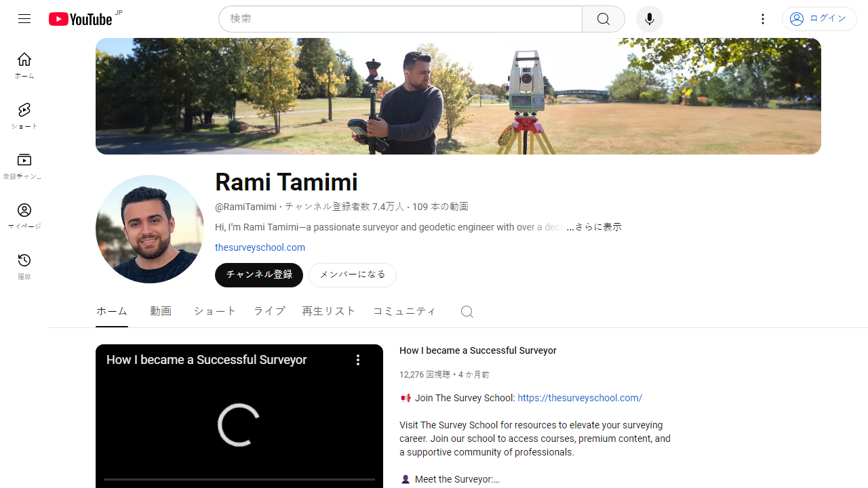Switch to the ショート tab
This screenshot has height=488, width=868.
click(x=215, y=311)
